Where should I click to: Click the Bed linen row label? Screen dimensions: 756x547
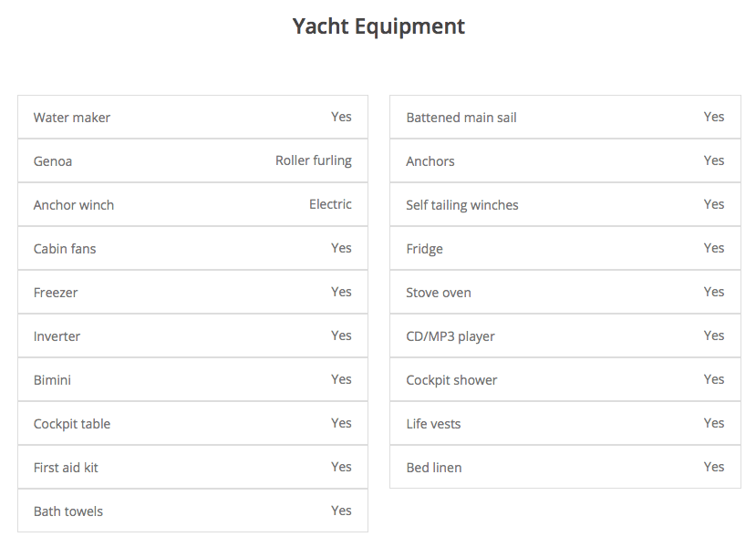coord(434,468)
